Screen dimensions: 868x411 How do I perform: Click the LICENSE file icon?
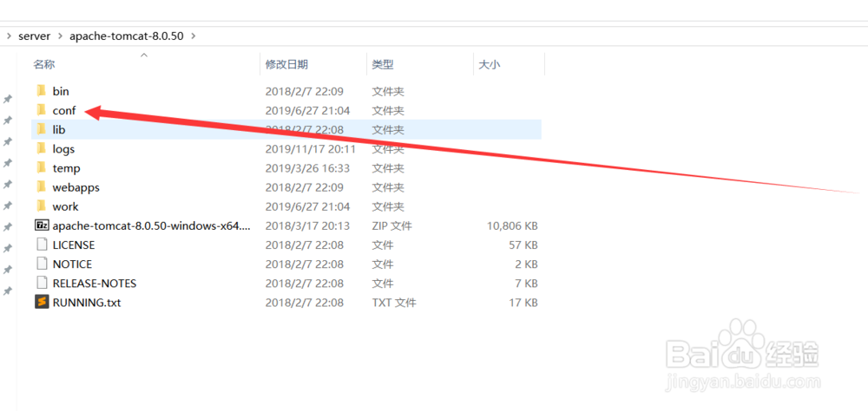pyautogui.click(x=42, y=245)
